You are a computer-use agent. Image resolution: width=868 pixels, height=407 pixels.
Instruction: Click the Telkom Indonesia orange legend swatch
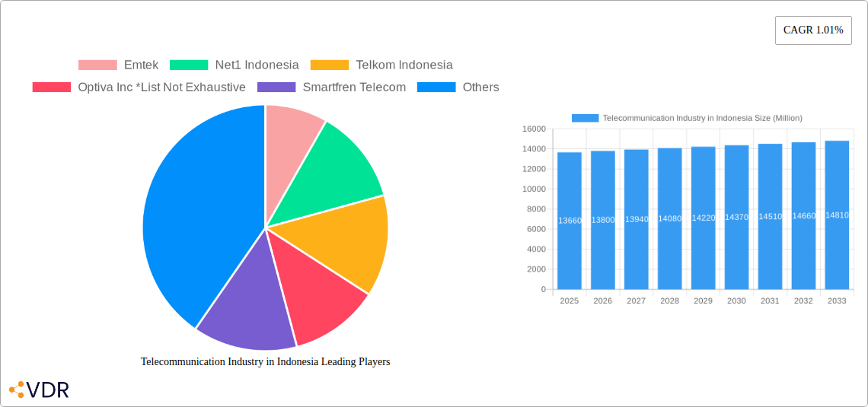click(x=330, y=65)
